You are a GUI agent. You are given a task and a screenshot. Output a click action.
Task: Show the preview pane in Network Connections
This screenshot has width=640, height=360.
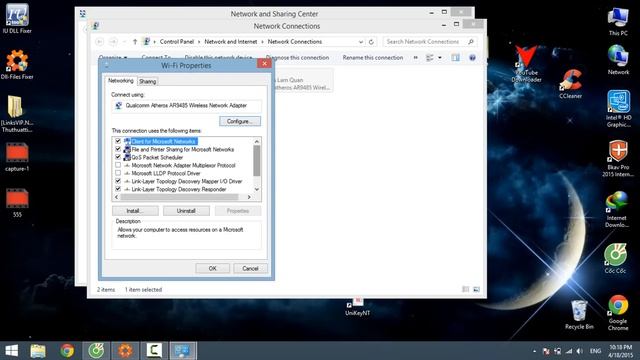pyautogui.click(x=455, y=58)
